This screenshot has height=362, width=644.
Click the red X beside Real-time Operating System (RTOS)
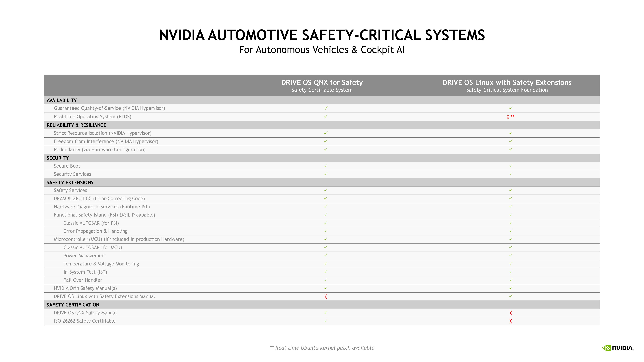click(508, 117)
